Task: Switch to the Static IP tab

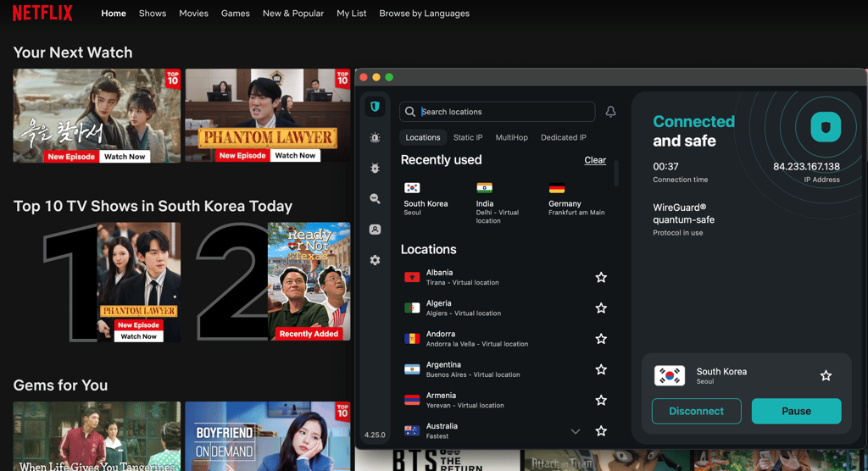Action: coord(468,137)
